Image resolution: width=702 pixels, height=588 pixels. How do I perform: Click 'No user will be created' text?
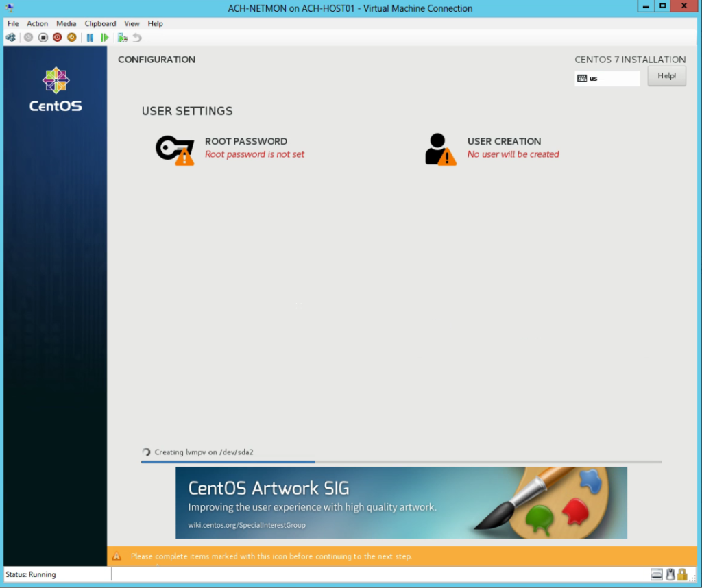point(513,154)
